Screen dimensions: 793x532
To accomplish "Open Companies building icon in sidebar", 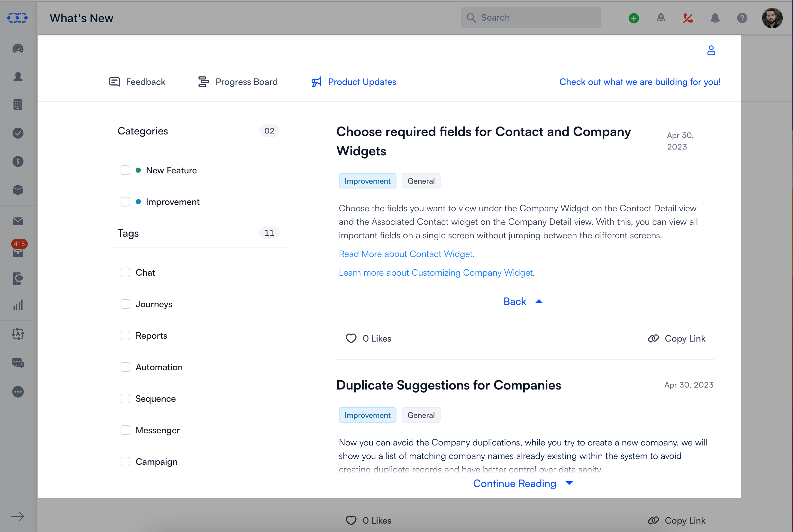I will point(18,105).
